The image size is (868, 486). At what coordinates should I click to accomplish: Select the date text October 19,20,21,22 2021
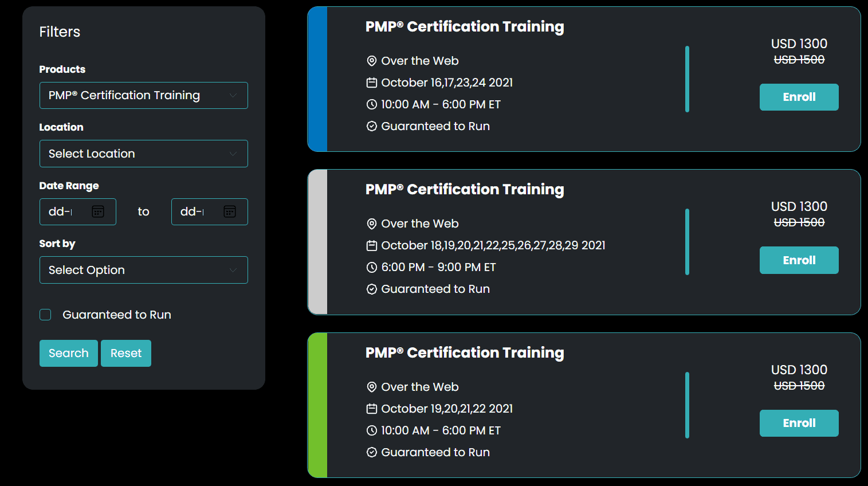(x=447, y=409)
